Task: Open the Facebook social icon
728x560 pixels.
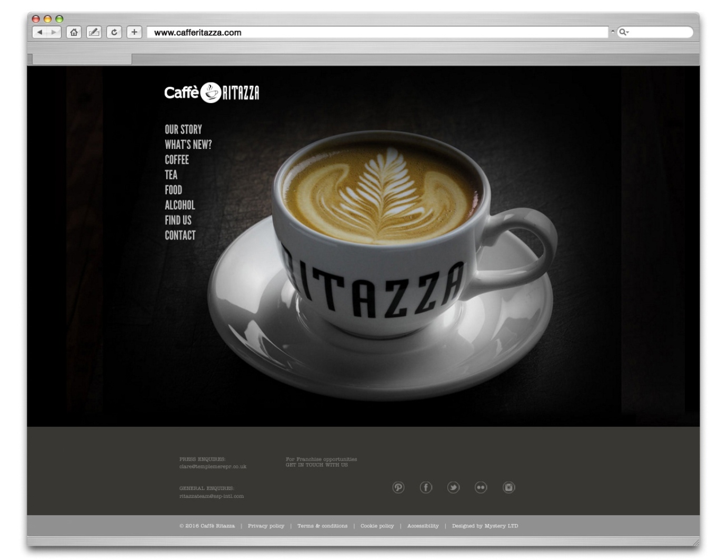Action: 426,488
